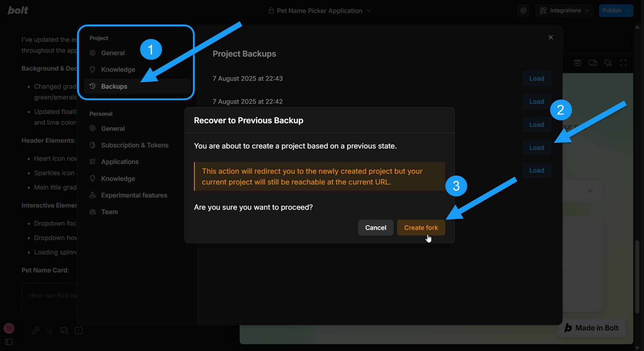Open Team settings
The height and width of the screenshot is (351, 644).
tap(138, 212)
